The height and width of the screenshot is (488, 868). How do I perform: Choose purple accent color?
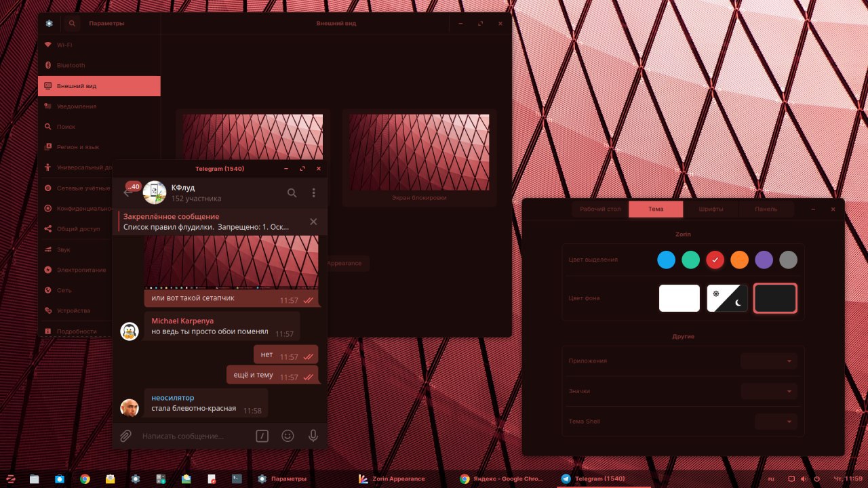(x=764, y=260)
